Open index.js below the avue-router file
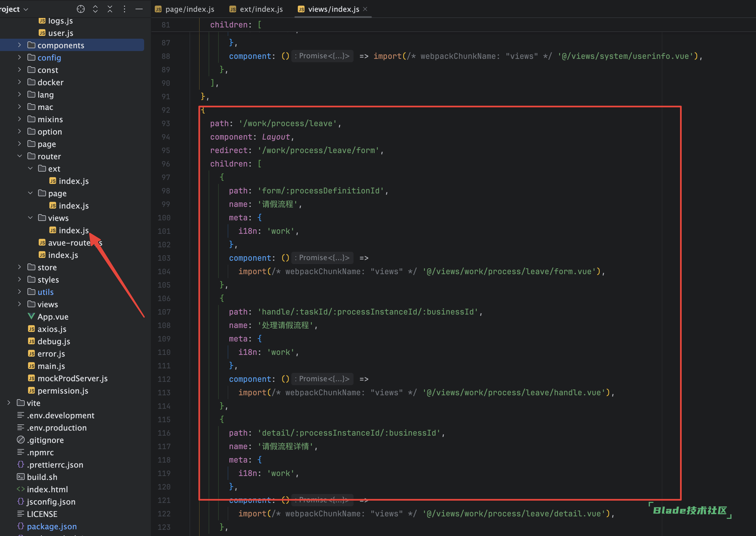 pyautogui.click(x=58, y=255)
